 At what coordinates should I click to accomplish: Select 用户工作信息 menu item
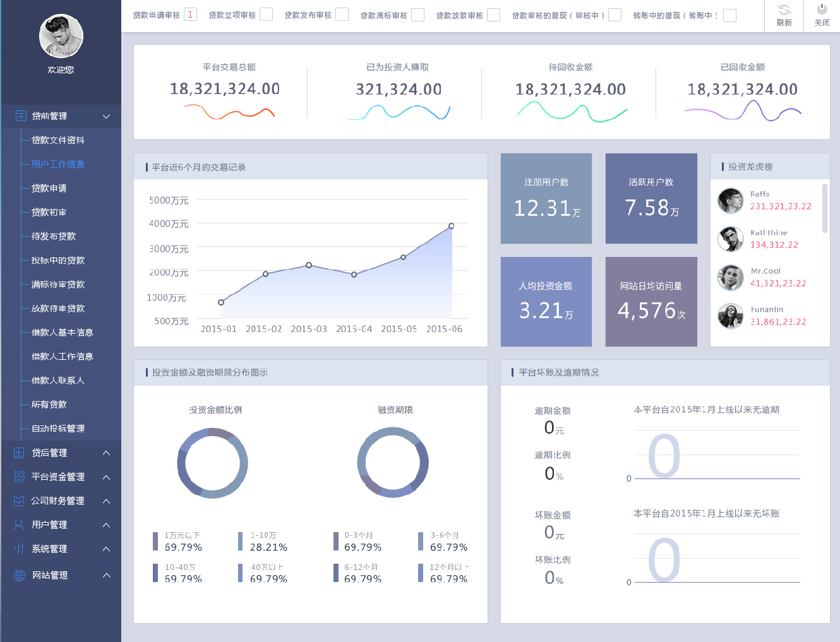coord(58,164)
